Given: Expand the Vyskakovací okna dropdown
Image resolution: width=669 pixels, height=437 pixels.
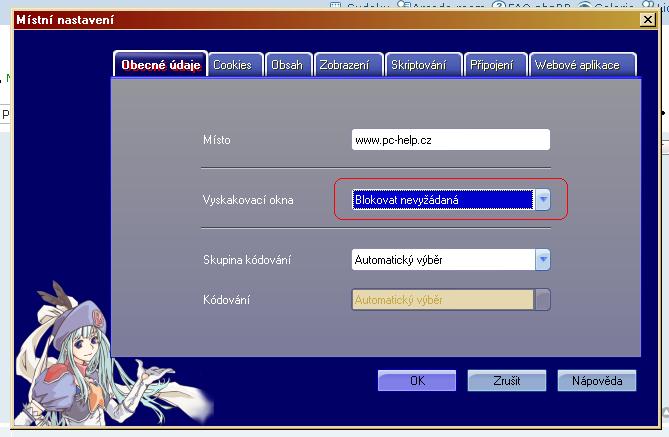Looking at the screenshot, I should pyautogui.click(x=542, y=200).
